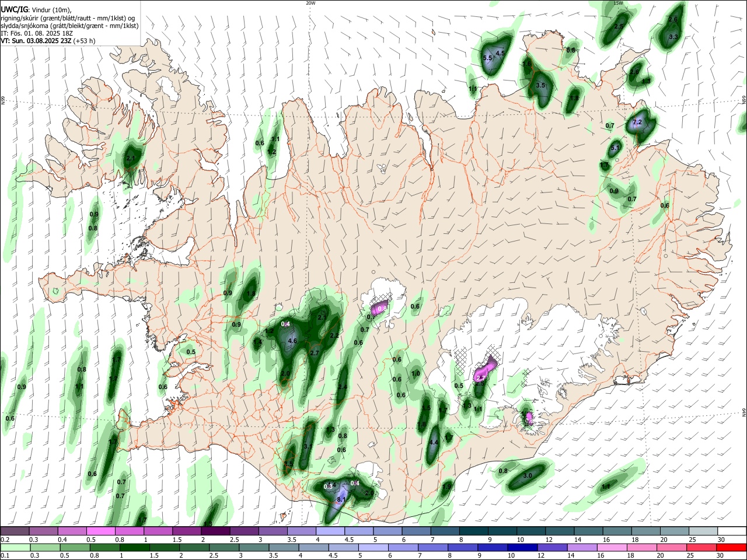Click the "8.1" precipitation value on the map
This screenshot has width=747, height=560.
coord(342,499)
